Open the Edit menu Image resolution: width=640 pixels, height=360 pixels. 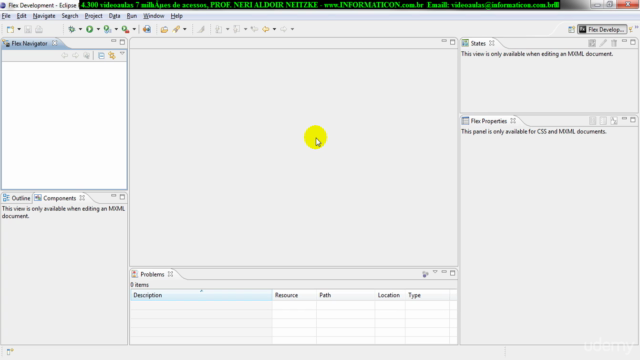[21, 16]
